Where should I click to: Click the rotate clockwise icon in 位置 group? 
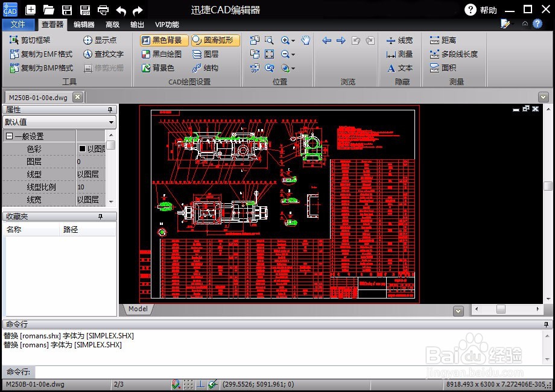pos(255,54)
